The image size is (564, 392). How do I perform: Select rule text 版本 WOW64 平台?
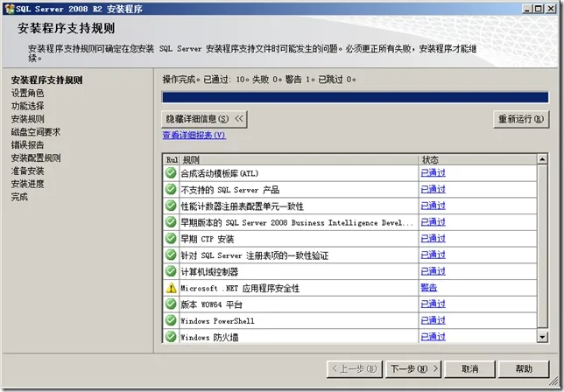[x=211, y=304]
